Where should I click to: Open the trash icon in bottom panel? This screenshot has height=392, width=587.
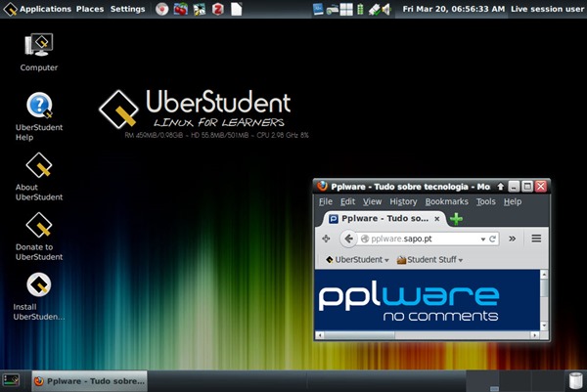click(x=576, y=381)
